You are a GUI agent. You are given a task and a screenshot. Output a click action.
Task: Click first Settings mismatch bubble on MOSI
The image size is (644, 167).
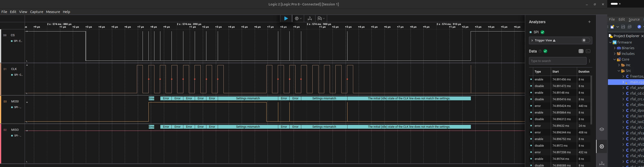[248, 98]
